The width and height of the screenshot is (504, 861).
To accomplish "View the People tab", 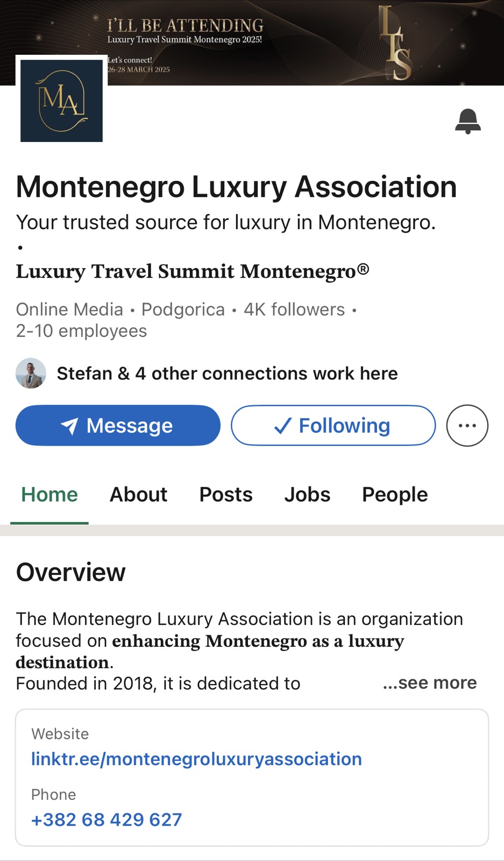I will point(395,495).
